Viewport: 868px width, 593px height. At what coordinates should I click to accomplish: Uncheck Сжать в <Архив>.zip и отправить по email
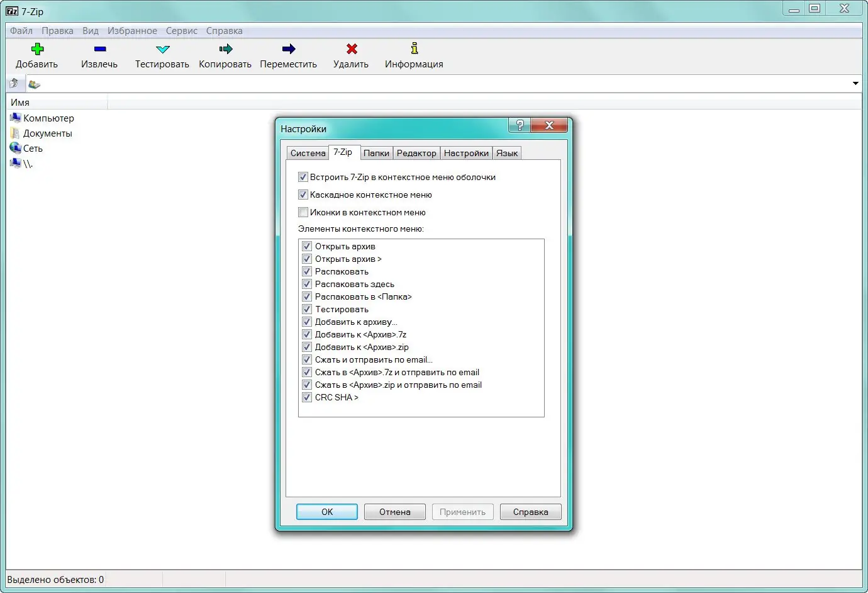tap(307, 385)
